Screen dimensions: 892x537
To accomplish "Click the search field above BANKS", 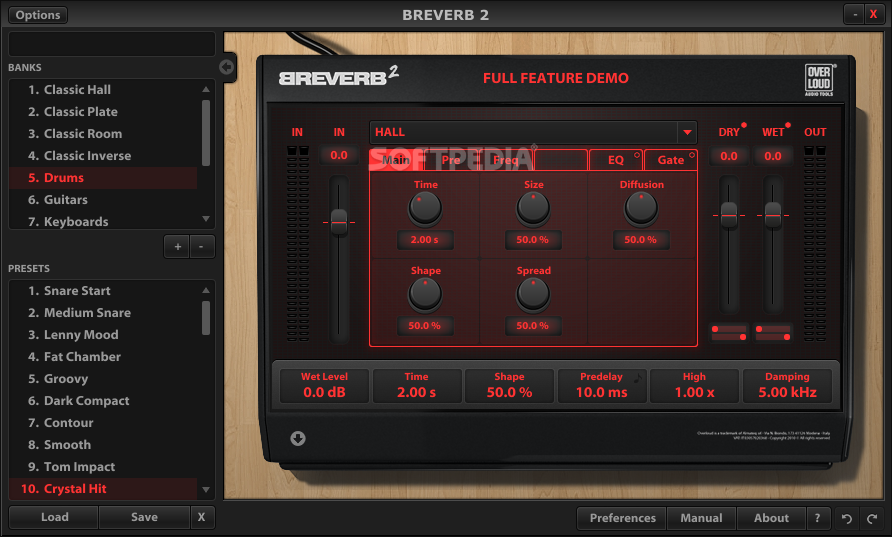I will tap(112, 44).
